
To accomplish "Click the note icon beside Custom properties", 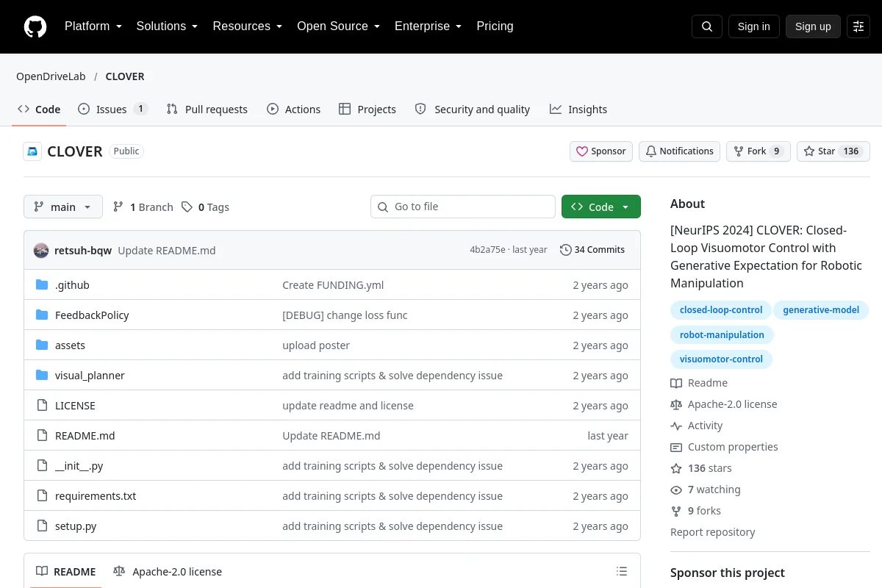I will [x=676, y=447].
